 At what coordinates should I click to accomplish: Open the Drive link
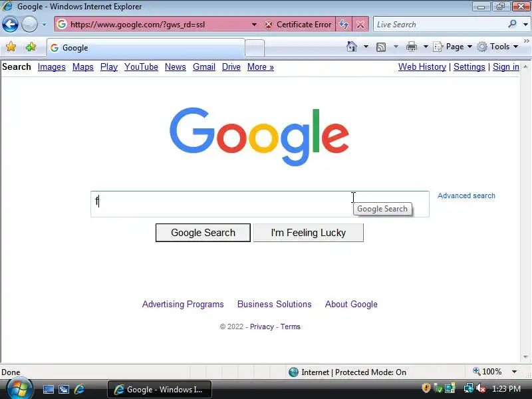(231, 67)
